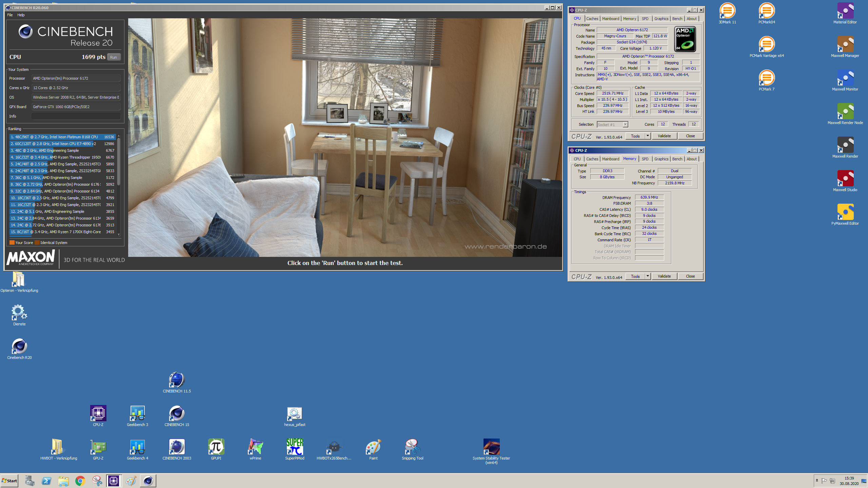Open Maxwell Monitor desktop icon

tap(845, 80)
